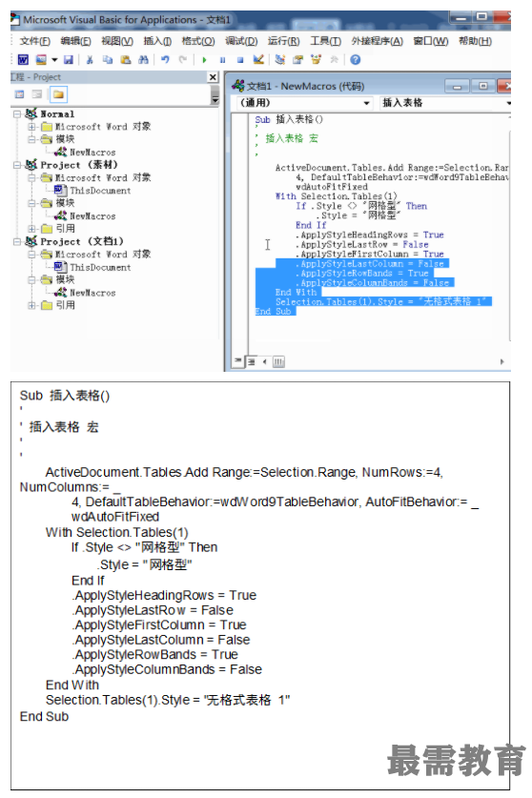This screenshot has height=798, width=532.
Task: Collapse Microsoft Word 对象 under Project (素材)
Action: [x=32, y=177]
